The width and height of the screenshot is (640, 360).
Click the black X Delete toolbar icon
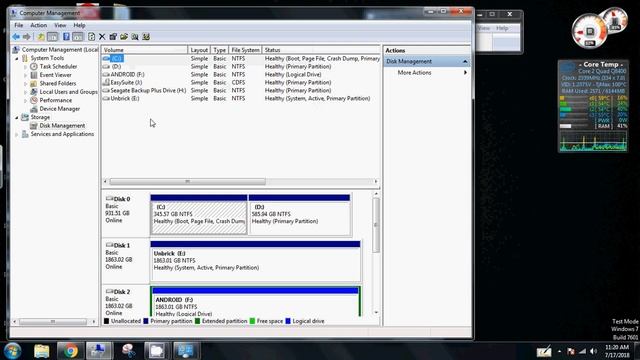point(102,37)
